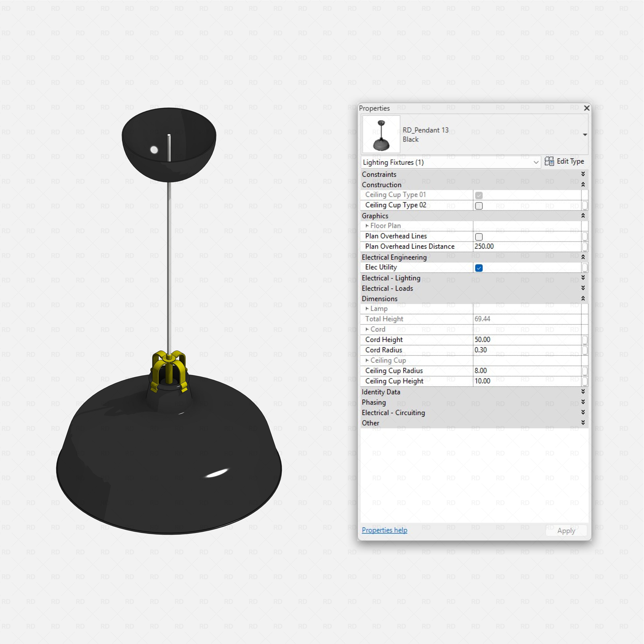Click the associate parameter button beside Elec Utility
Image resolution: width=644 pixels, height=644 pixels.
(x=585, y=267)
